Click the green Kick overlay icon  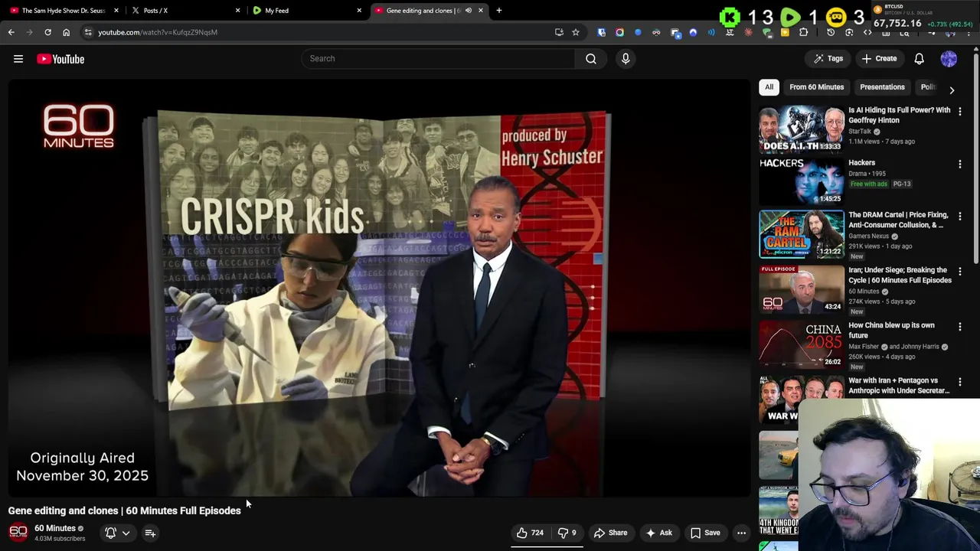click(x=730, y=17)
